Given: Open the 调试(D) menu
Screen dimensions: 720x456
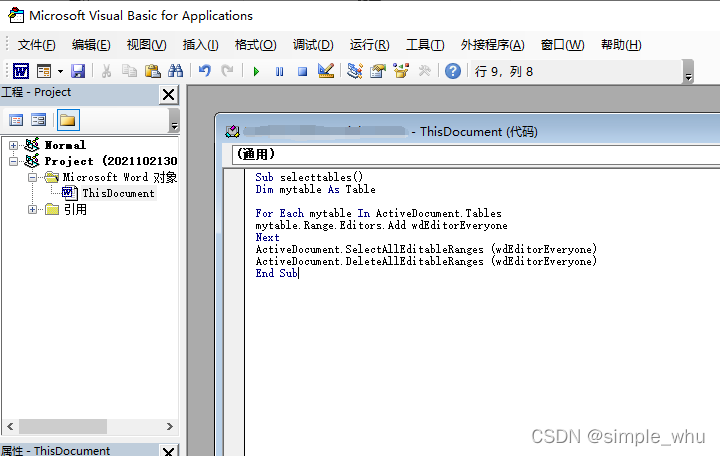Looking at the screenshot, I should coord(313,45).
